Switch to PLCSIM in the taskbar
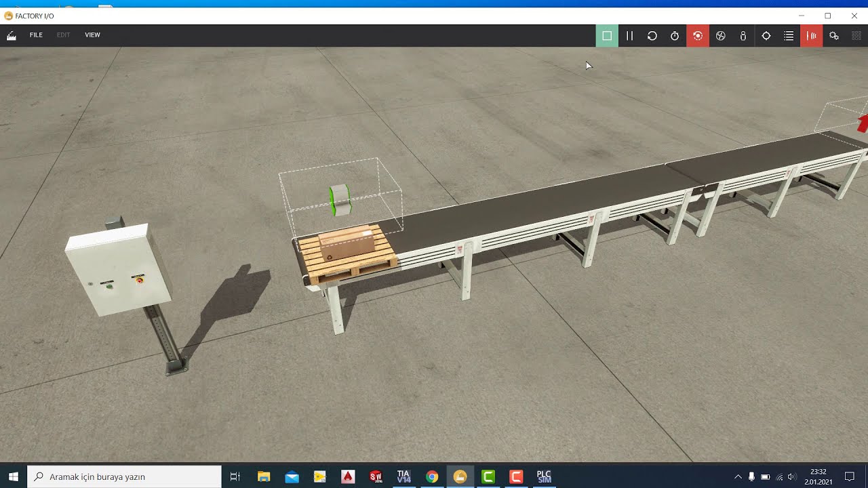This screenshot has width=868, height=488. pyautogui.click(x=544, y=476)
